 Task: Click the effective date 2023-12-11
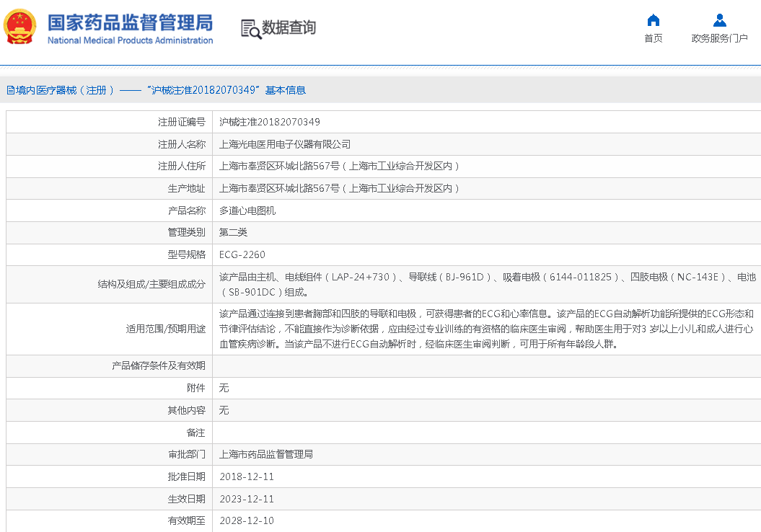(247, 499)
